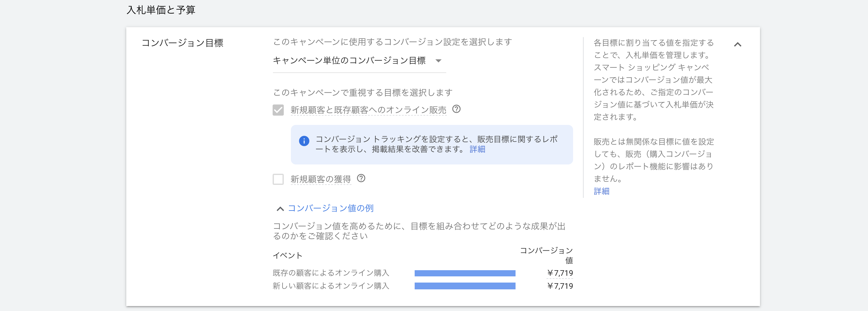Click the ¥7,719 value for 新しい顧客によるオンライン購入
Image resolution: width=868 pixels, height=311 pixels.
tap(560, 286)
